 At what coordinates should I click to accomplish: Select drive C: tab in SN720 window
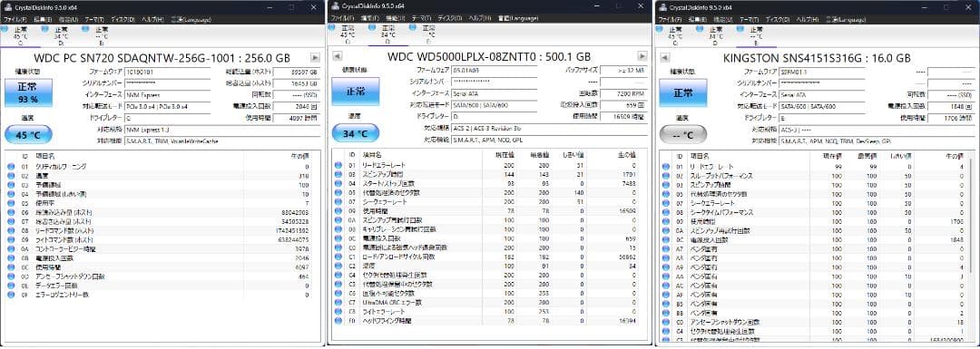click(21, 35)
